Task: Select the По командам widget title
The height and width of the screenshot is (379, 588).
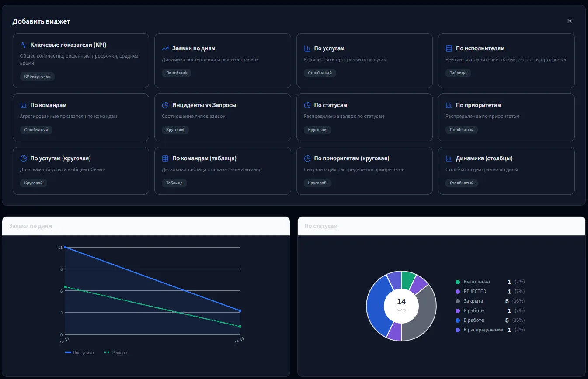Action: (x=49, y=105)
